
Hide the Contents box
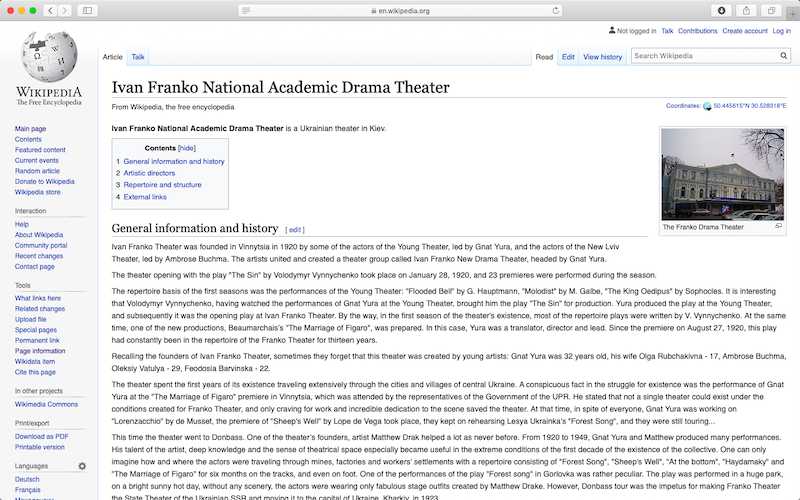tap(187, 148)
